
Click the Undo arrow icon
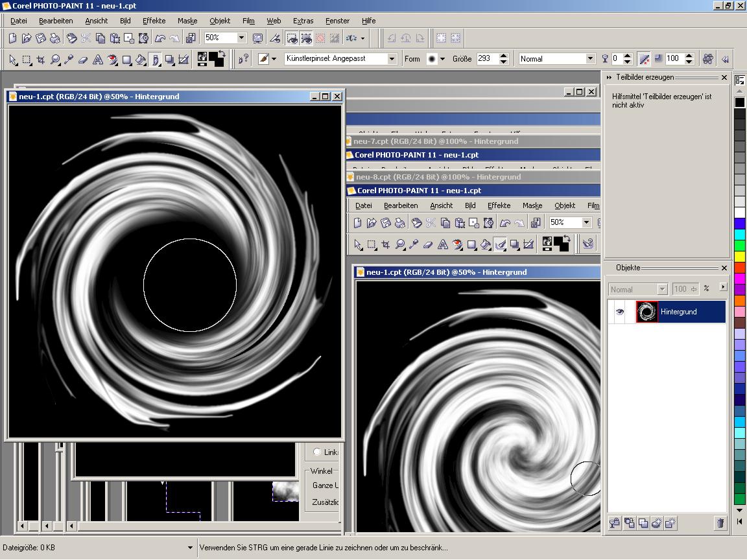click(160, 38)
